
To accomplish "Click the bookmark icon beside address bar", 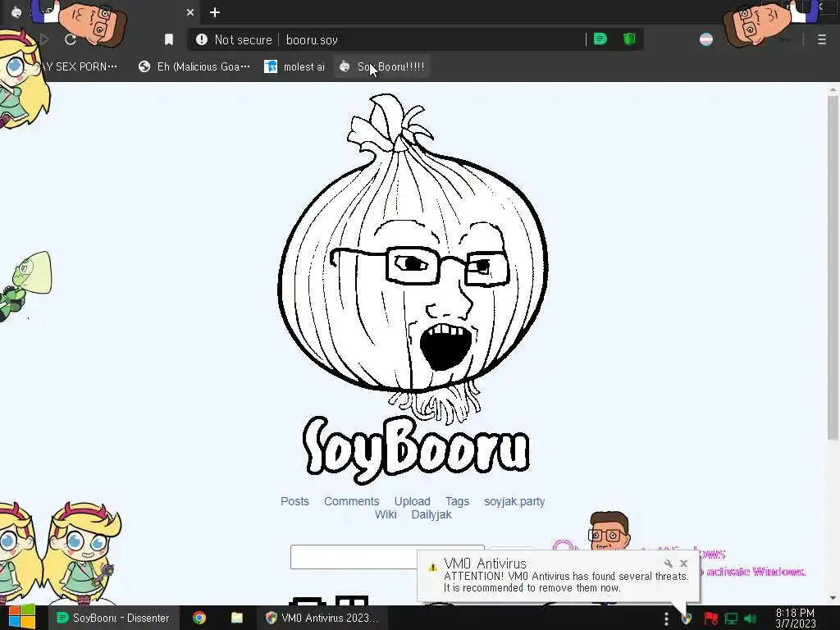I will tap(169, 39).
